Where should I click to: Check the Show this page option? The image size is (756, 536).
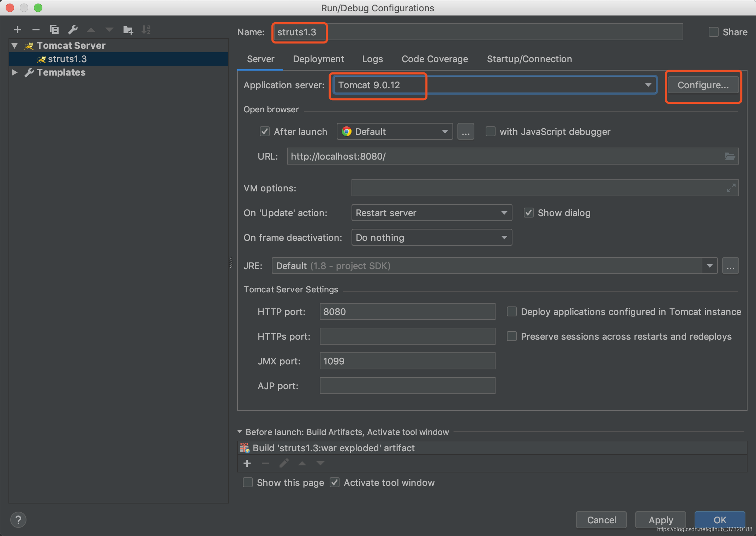coord(248,483)
